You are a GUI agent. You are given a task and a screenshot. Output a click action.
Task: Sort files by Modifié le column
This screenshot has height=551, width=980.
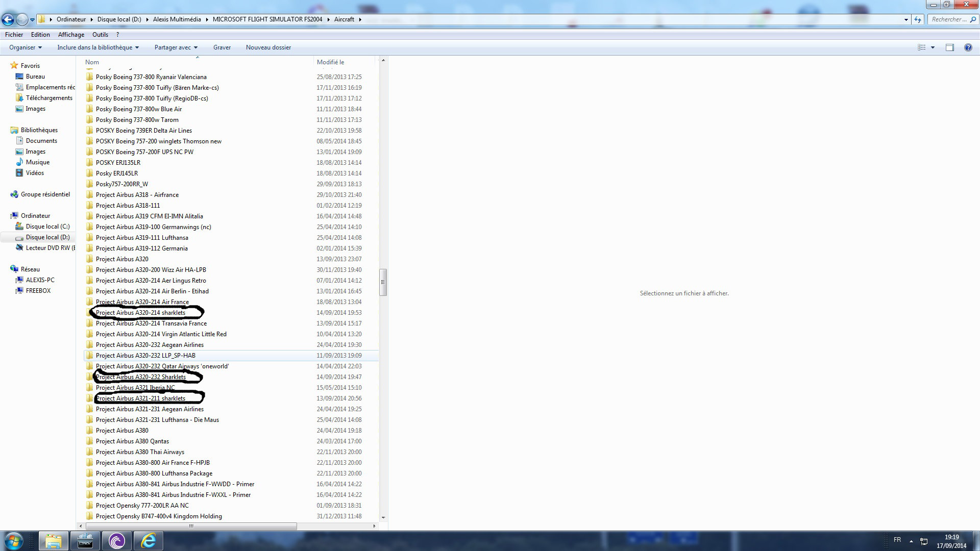330,62
